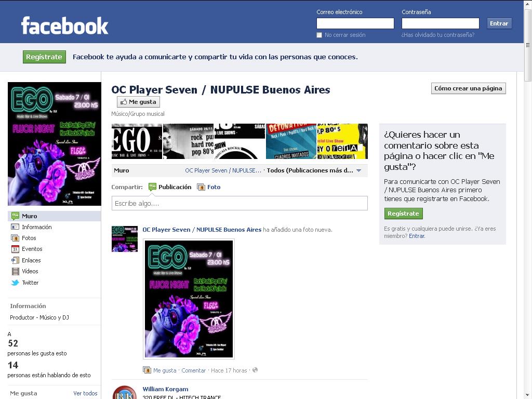The height and width of the screenshot is (399, 532).
Task: Select the Foto share tab
Action: (x=209, y=187)
